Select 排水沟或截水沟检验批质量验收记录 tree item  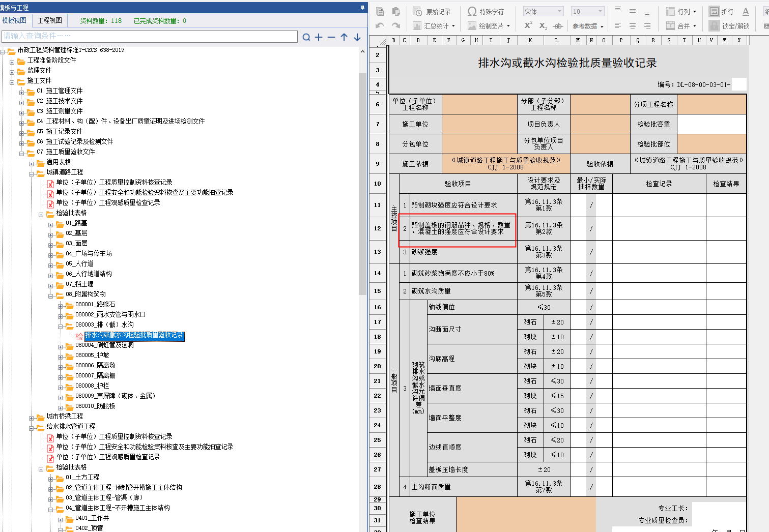[134, 336]
